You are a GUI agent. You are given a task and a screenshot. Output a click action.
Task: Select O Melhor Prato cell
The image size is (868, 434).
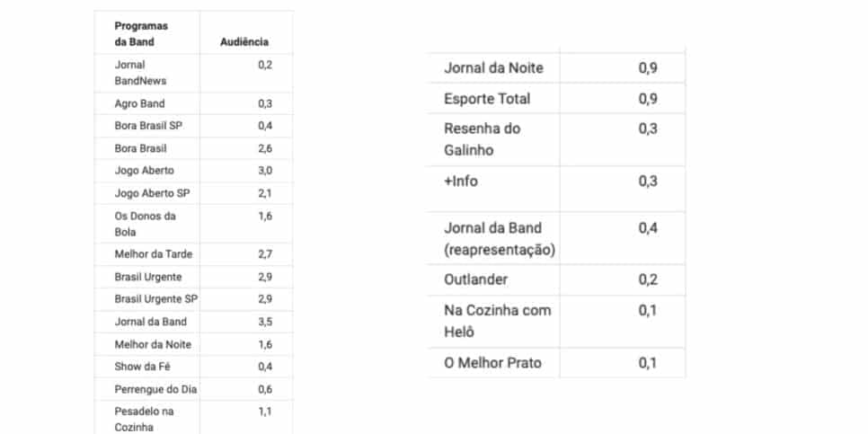492,363
